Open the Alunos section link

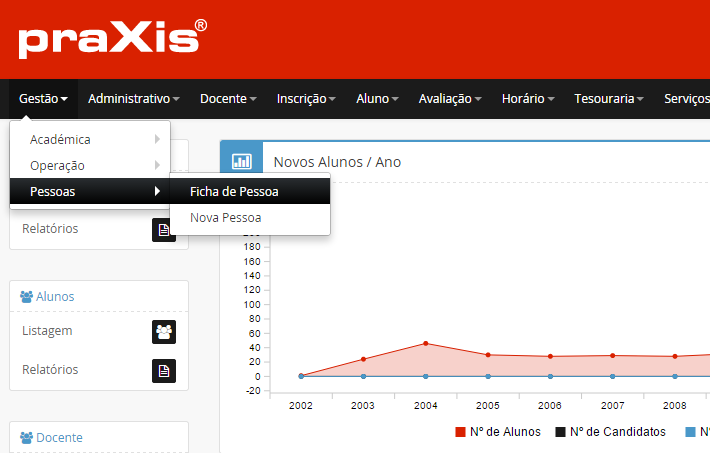click(54, 297)
